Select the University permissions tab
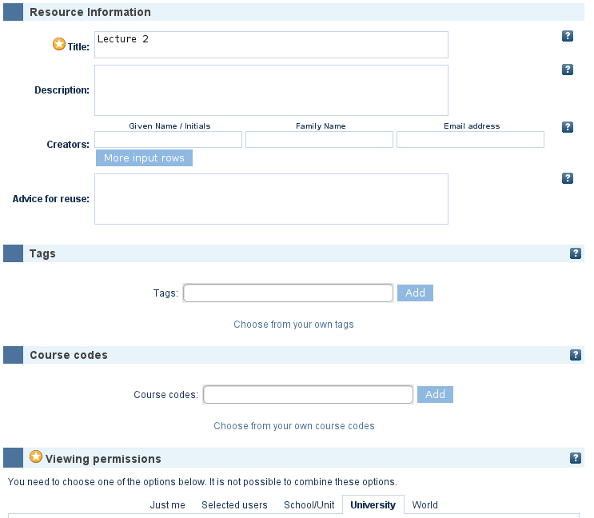This screenshot has height=518, width=594. pyautogui.click(x=373, y=505)
